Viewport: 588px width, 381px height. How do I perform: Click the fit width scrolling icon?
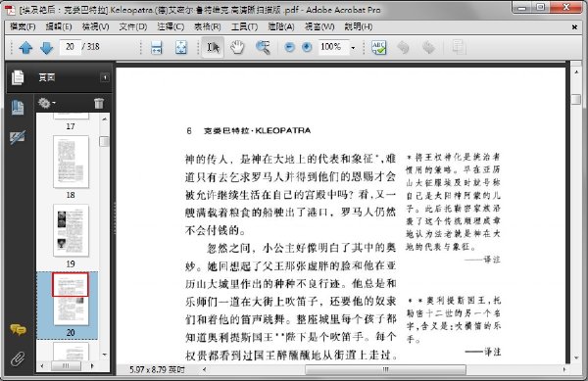(x=157, y=48)
